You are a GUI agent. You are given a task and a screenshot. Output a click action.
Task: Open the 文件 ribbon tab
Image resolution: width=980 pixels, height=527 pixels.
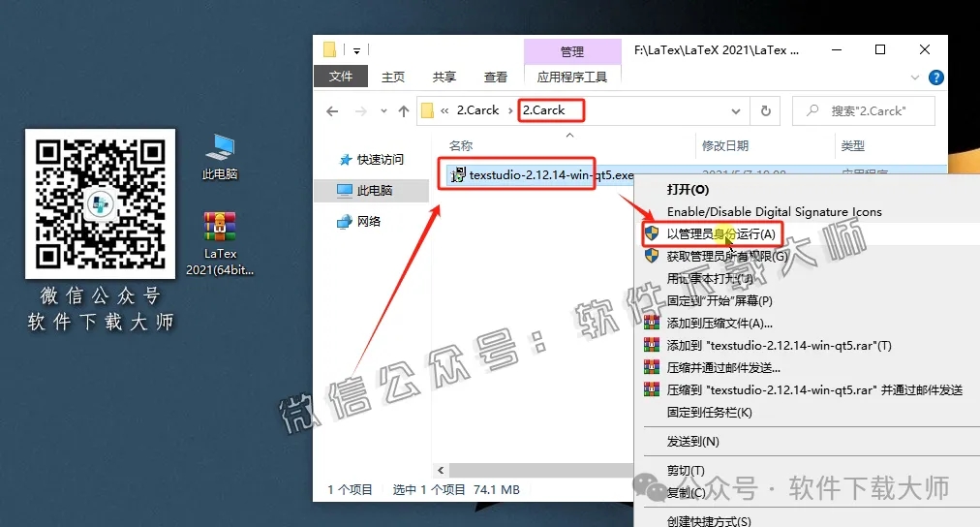click(x=341, y=77)
